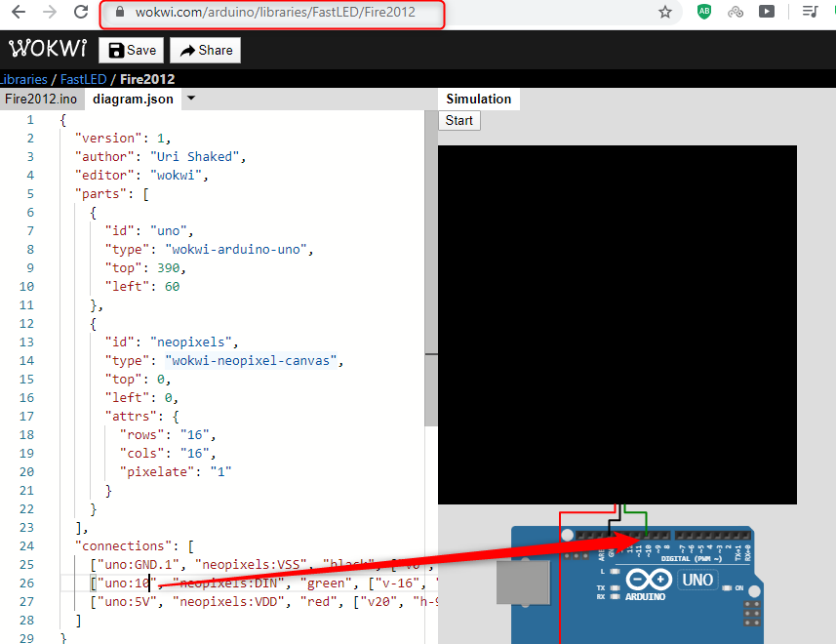Click the editor vertical scrollbar
The width and height of the screenshot is (836, 644).
click(431, 244)
